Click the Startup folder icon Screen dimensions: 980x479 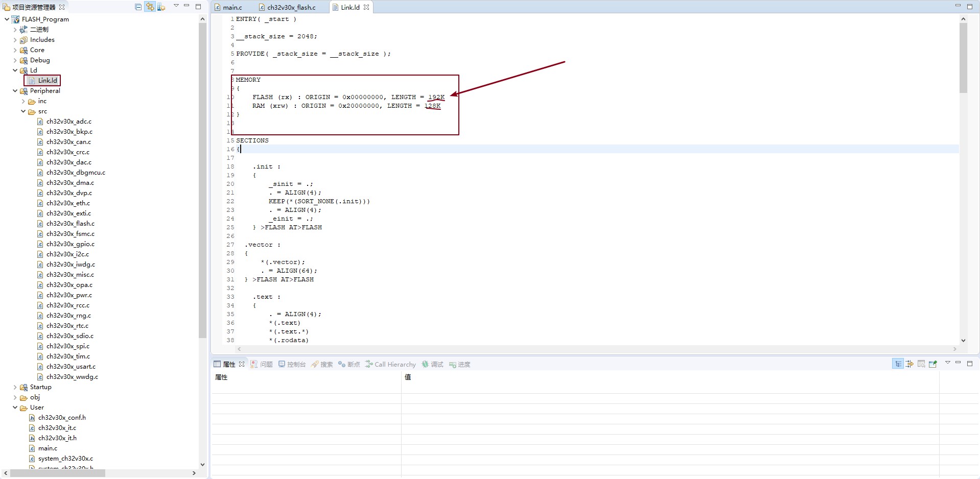click(x=24, y=387)
